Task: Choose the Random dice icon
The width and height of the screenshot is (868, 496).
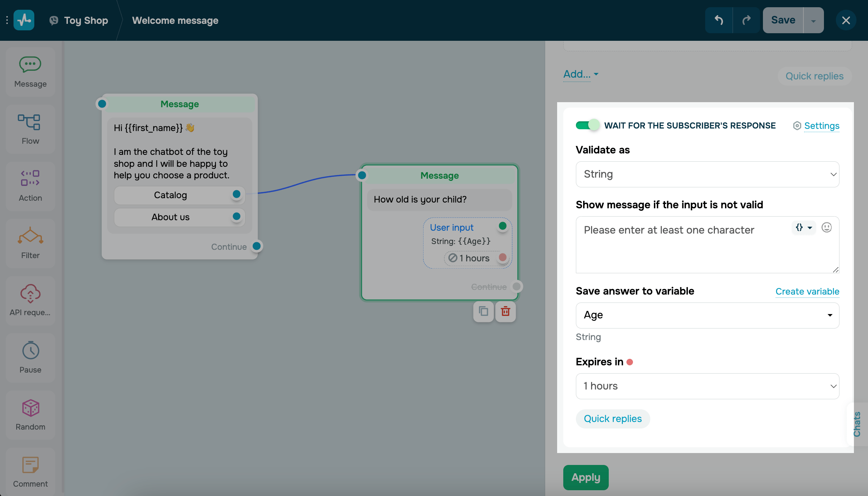Action: 30,408
